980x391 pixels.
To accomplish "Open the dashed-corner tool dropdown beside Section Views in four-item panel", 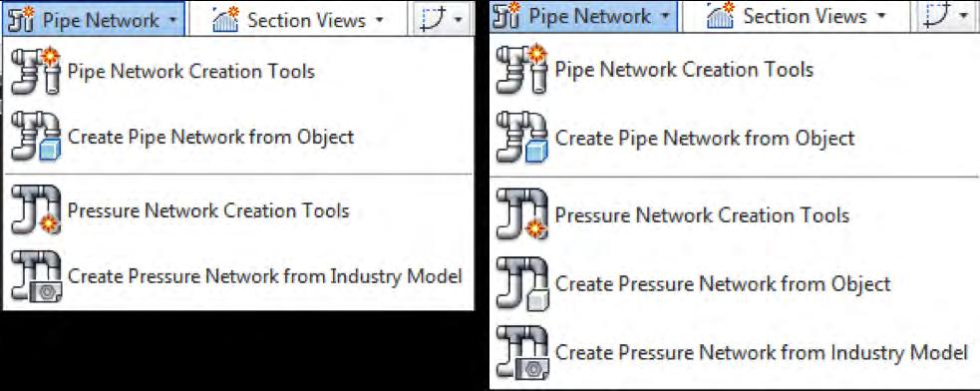I will point(442,19).
